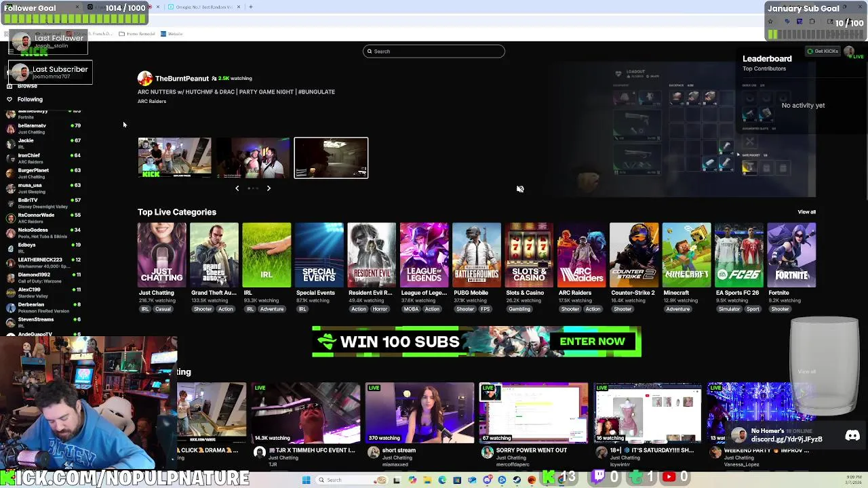Open Following section in sidebar
The width and height of the screenshot is (868, 488).
(x=30, y=100)
